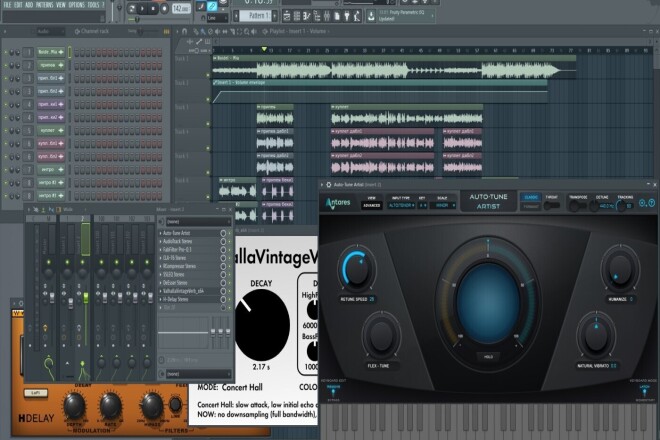Click the transport Record button
This screenshot has width=660, height=440.
point(164,8)
